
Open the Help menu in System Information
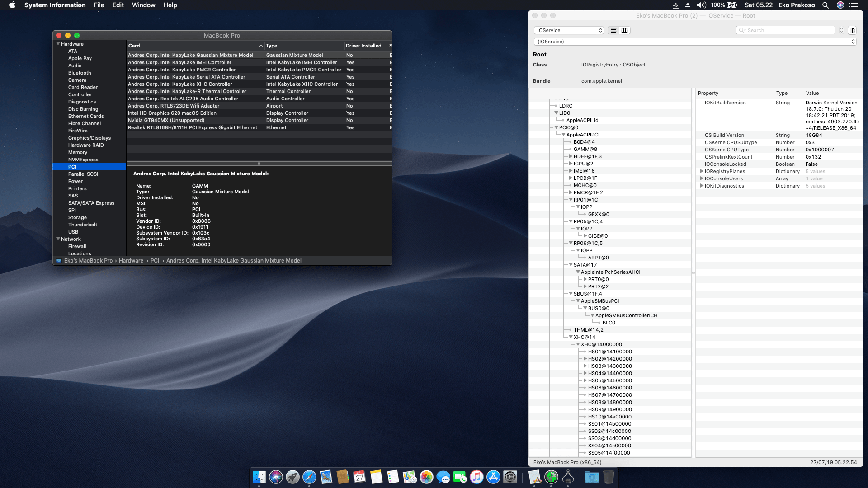(x=170, y=5)
